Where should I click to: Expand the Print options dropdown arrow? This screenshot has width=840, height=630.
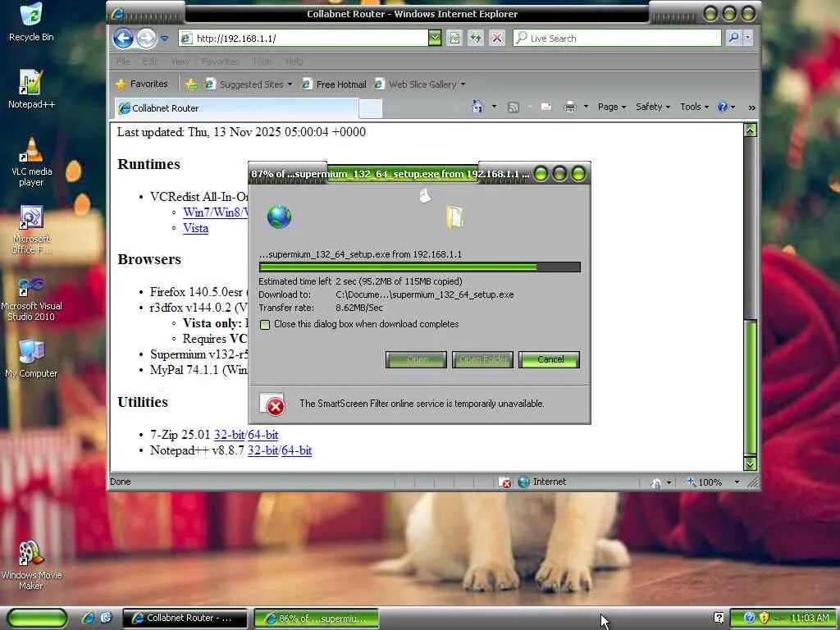pyautogui.click(x=586, y=107)
